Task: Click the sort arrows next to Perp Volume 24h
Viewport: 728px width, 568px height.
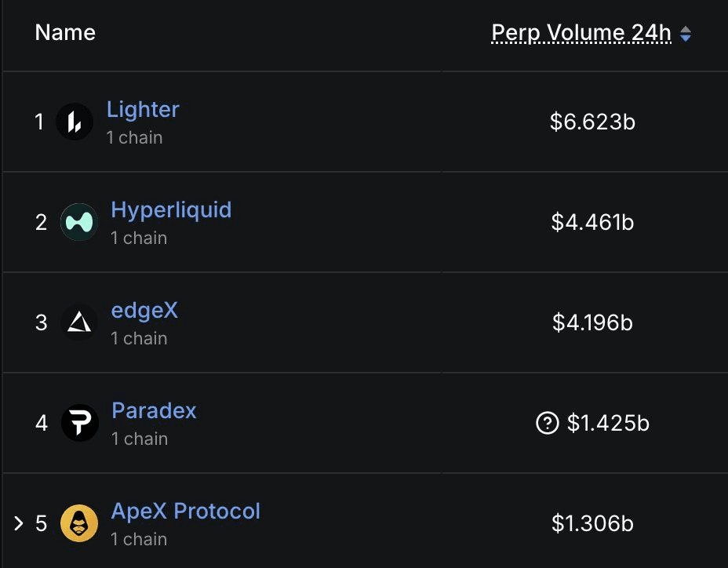Action: click(686, 34)
